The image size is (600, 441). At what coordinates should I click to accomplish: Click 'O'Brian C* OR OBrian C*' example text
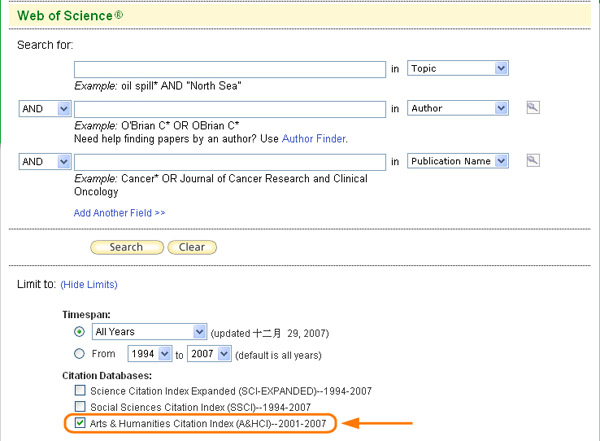tap(180, 126)
